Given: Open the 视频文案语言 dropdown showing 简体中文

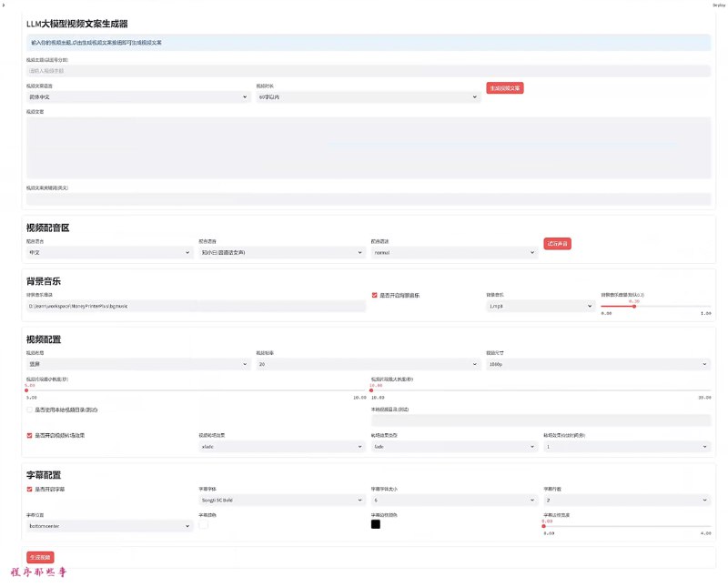Looking at the screenshot, I should pos(137,96).
